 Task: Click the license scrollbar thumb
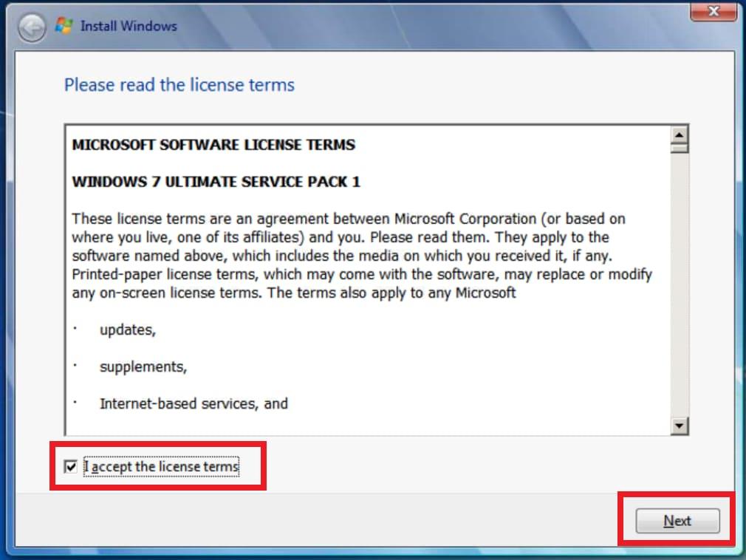click(x=679, y=148)
